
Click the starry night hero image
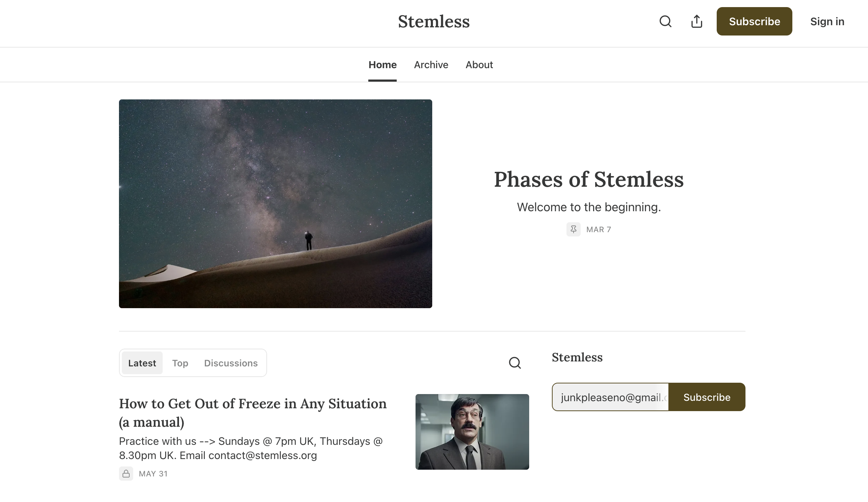[276, 203]
